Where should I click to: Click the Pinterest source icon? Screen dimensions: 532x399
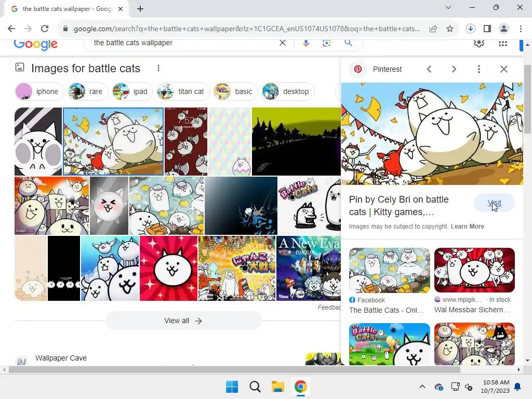click(358, 69)
